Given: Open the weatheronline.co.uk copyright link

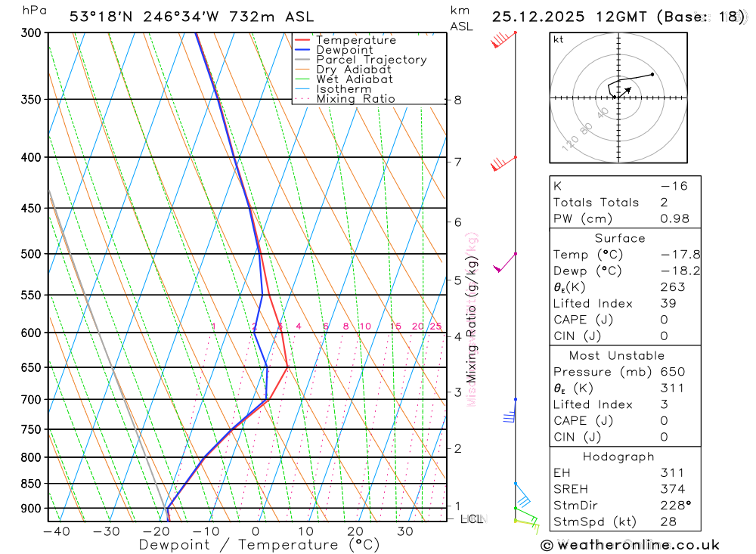Looking at the screenshot, I should click(x=631, y=546).
